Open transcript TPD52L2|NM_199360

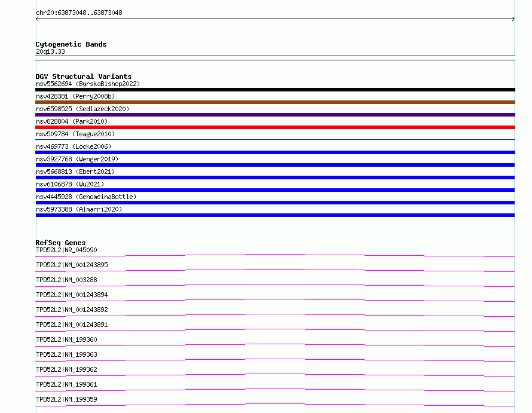point(66,339)
